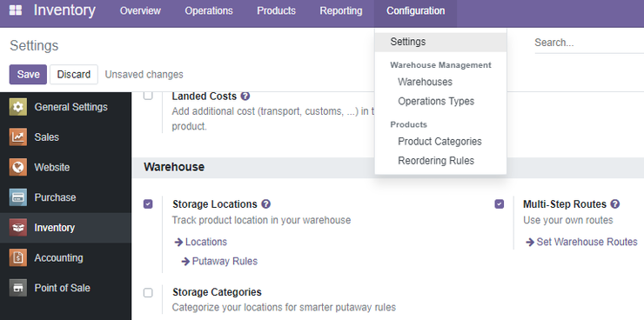Image resolution: width=644 pixels, height=320 pixels.
Task: Open the Website globe icon
Action: (17, 167)
